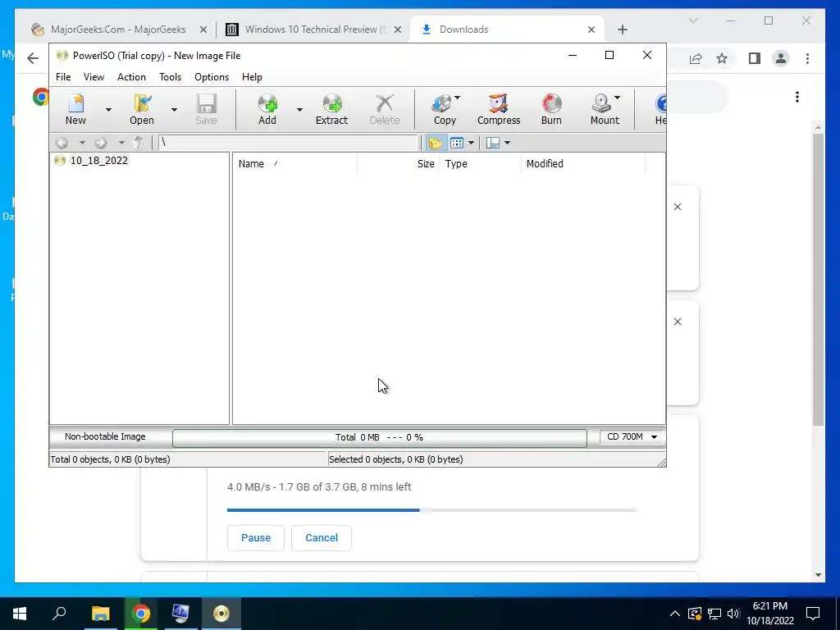Open the Chrome profile avatar
The height and width of the screenshot is (630, 840).
781,58
